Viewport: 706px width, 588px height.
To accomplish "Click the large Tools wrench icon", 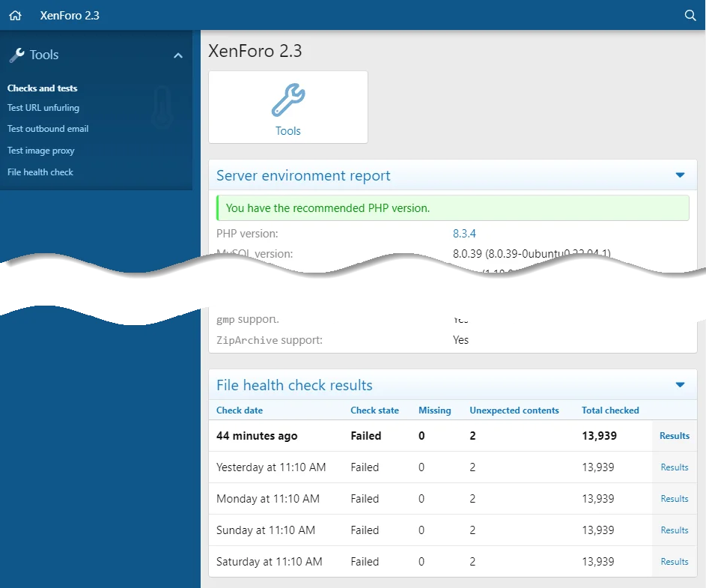I will (287, 100).
